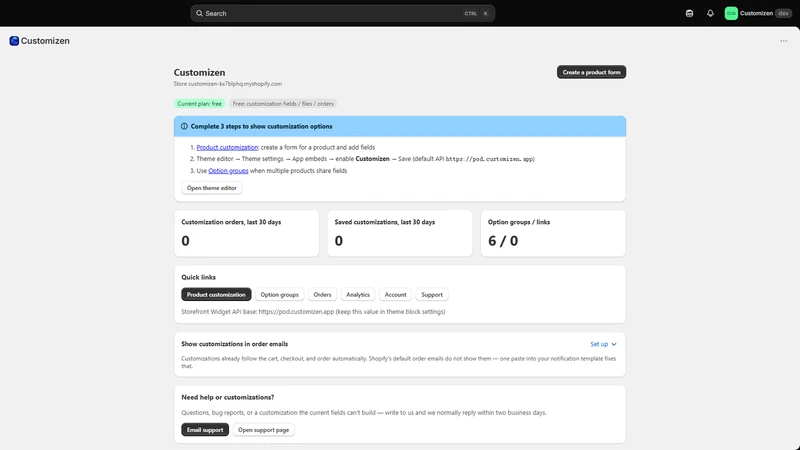Click the green Customizen account avatar
This screenshot has width=800, height=450.
pyautogui.click(x=731, y=13)
